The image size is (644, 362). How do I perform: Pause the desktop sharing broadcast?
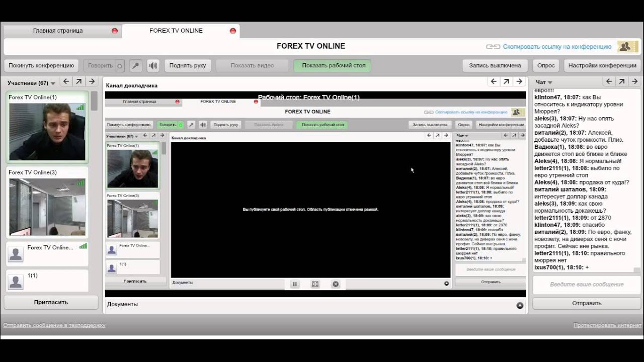pos(295,284)
